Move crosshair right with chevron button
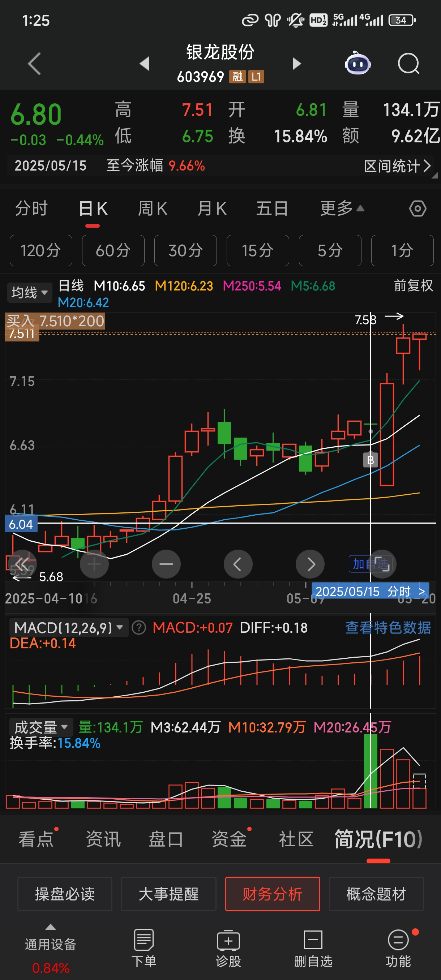The height and width of the screenshot is (980, 441). [x=310, y=564]
